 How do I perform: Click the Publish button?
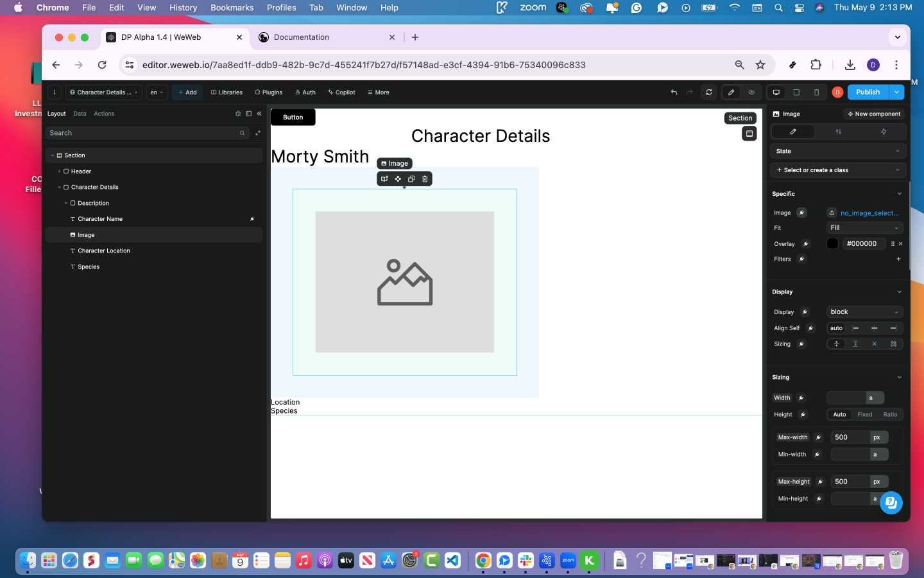868,92
